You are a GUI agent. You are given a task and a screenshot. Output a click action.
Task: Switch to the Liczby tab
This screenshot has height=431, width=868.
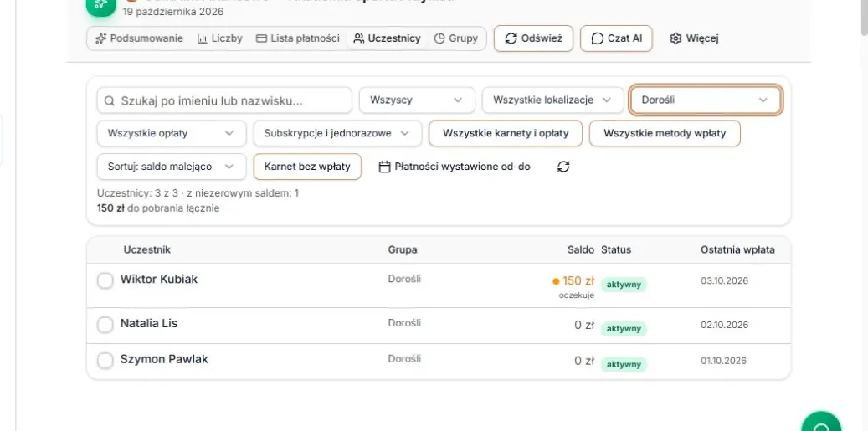220,38
